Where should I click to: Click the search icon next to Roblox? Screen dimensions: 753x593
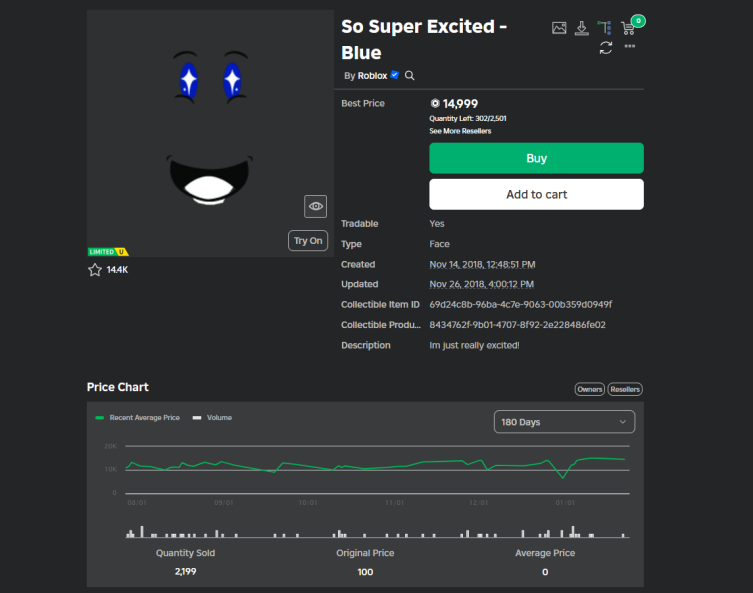coord(410,75)
